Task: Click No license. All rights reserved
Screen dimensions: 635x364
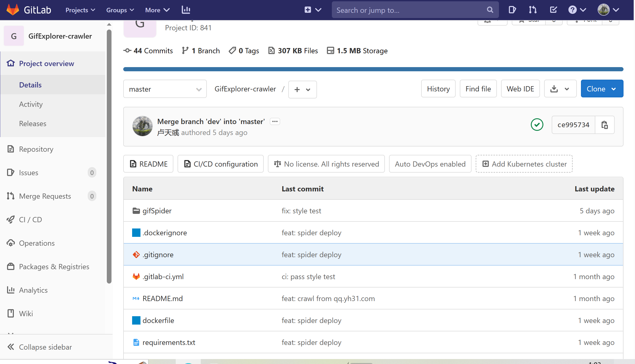Action: tap(326, 164)
